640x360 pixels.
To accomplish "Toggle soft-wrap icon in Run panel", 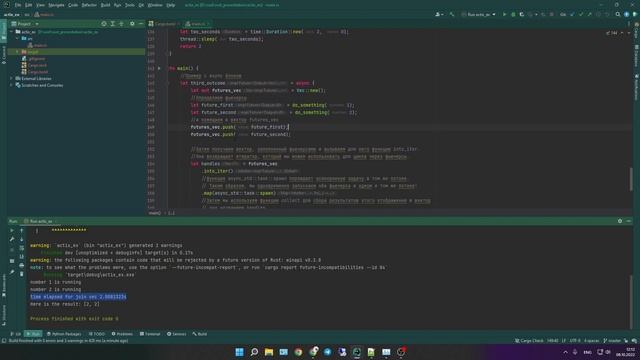I will [22, 248].
